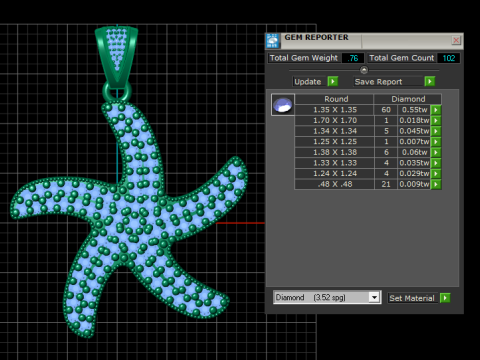
Task: Click the Round column header
Action: point(334,99)
